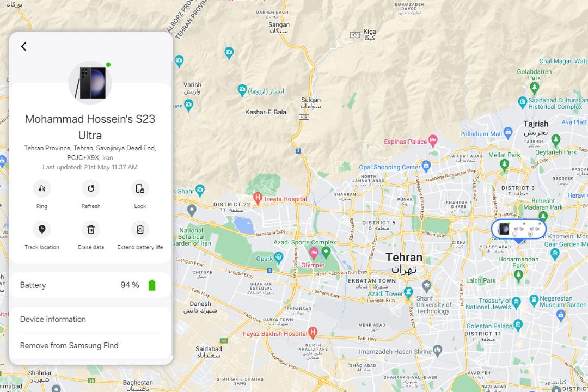588x392 pixels.
Task: Ring the S23 Ultra device
Action: coord(41,188)
